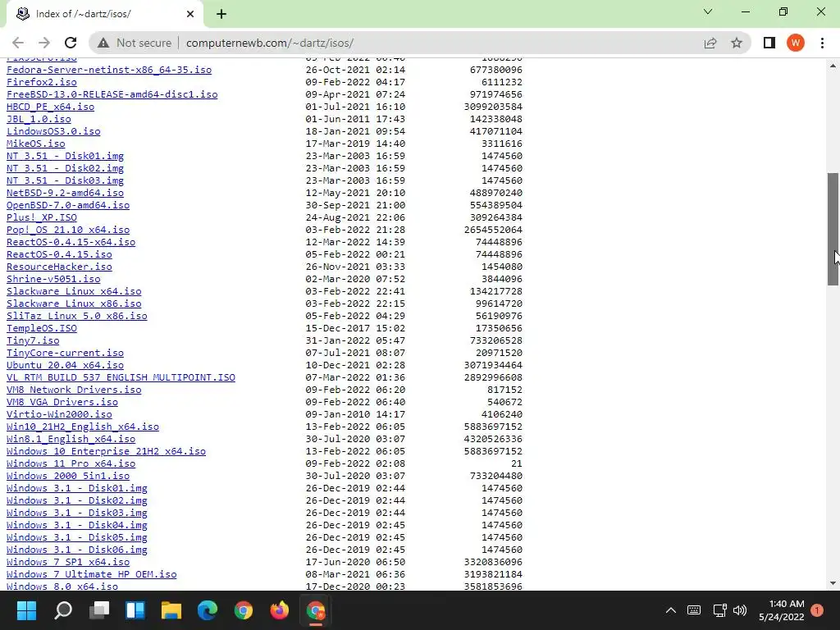This screenshot has height=630, width=840.
Task: Open File Explorer from taskbar
Action: [x=171, y=610]
